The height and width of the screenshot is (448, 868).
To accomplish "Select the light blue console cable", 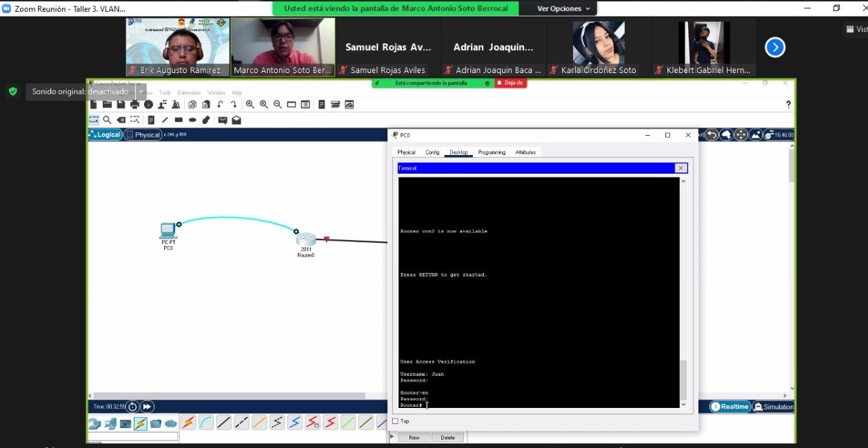I will click(206, 422).
